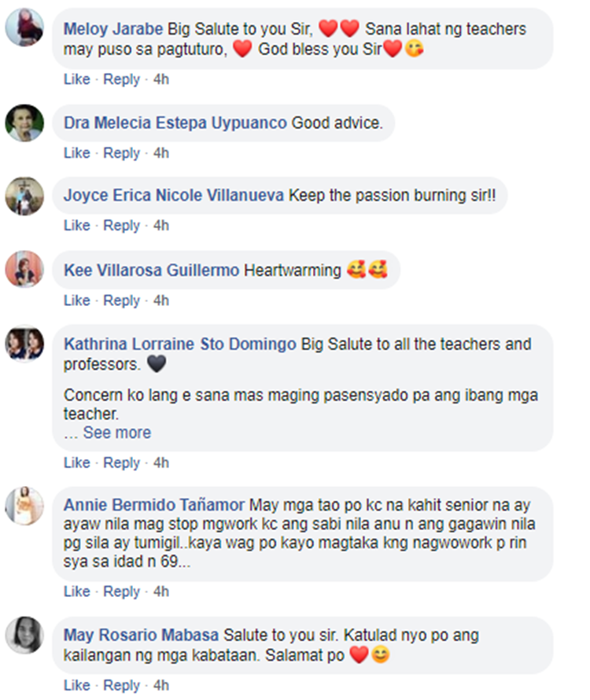Reply to Kee Villarosa's Heartwarming comment
This screenshot has height=700, width=590.
coord(121,300)
